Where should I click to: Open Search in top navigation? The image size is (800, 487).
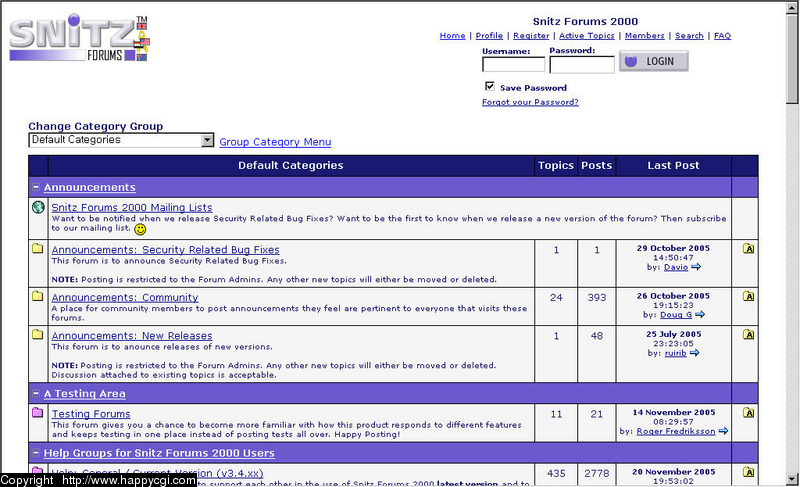[x=689, y=36]
